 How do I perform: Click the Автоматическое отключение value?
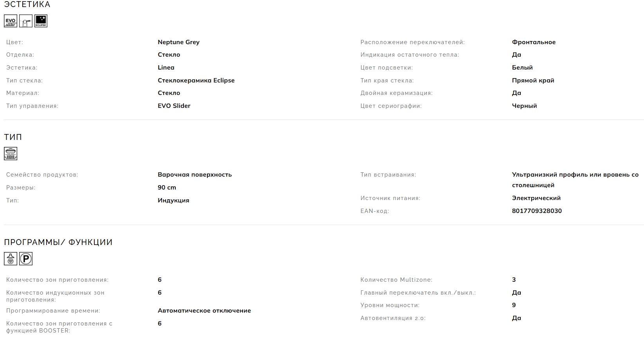[204, 311]
